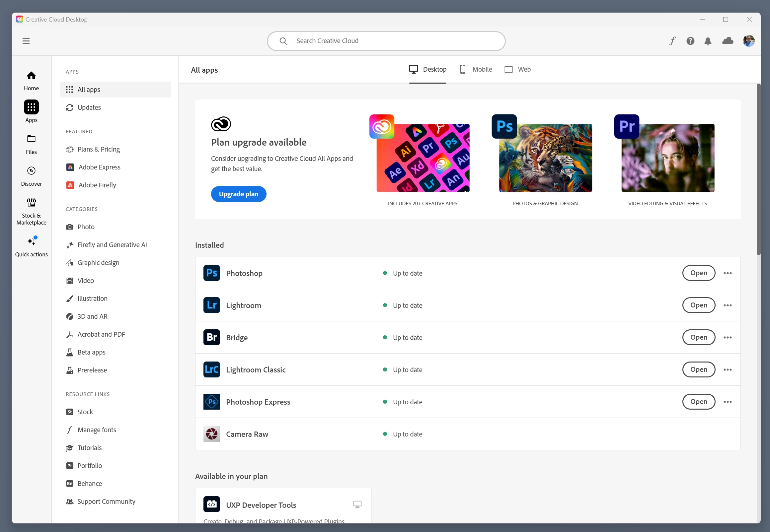
Task: Switch to the Mobile tab
Action: (476, 69)
